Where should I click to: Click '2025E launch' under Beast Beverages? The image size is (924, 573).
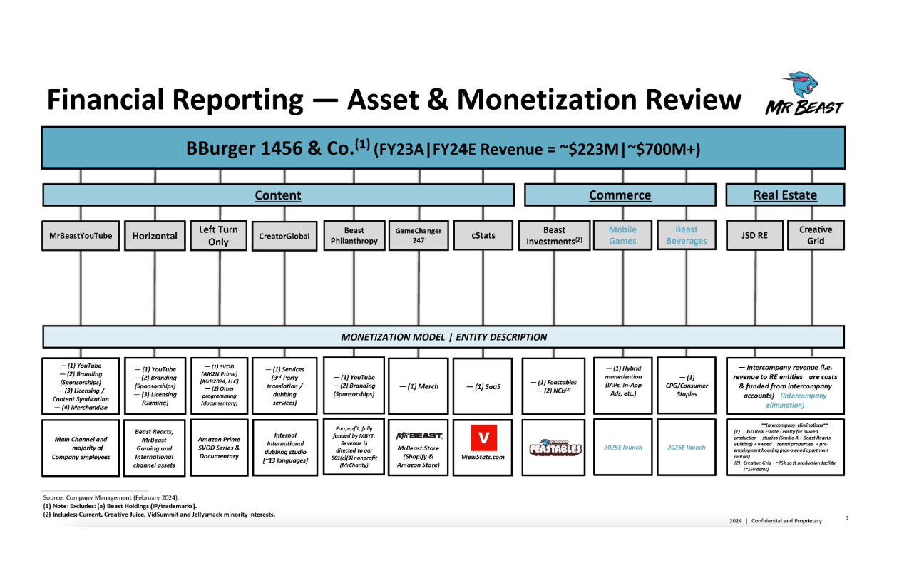(x=687, y=448)
